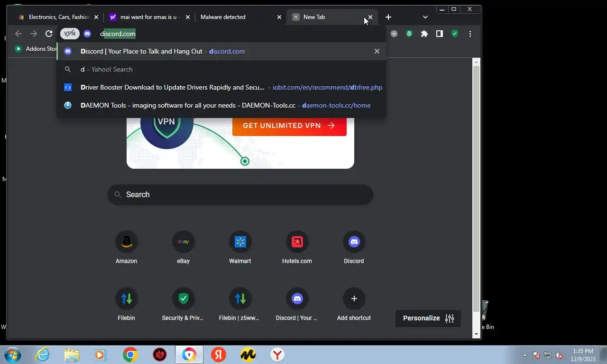Viewport: 607px width, 364px height.
Task: Open the yellow Yandex Market taskbar icon
Action: coord(248,355)
